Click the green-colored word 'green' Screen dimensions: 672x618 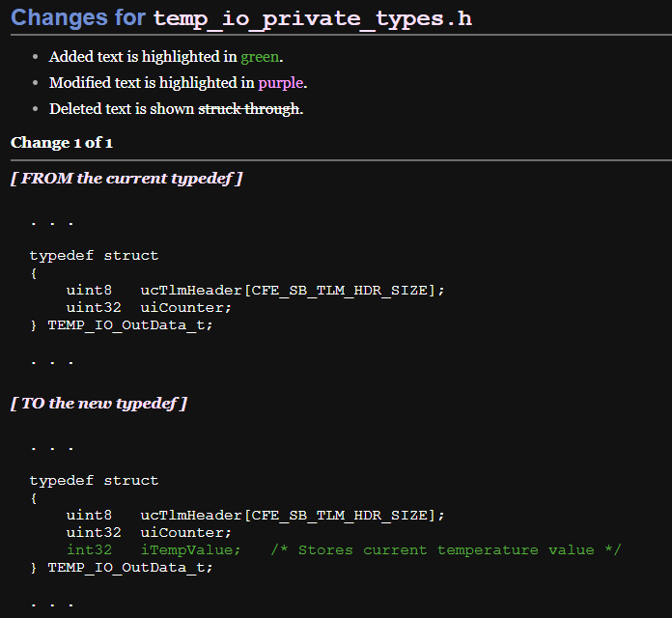pos(260,57)
